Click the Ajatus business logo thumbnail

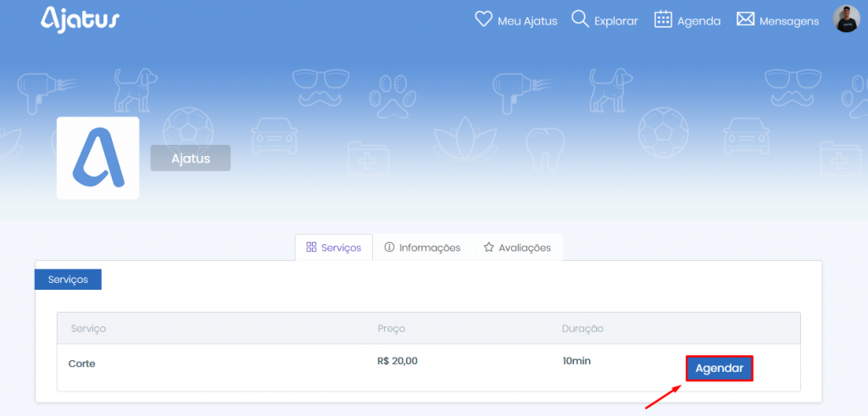[x=98, y=158]
